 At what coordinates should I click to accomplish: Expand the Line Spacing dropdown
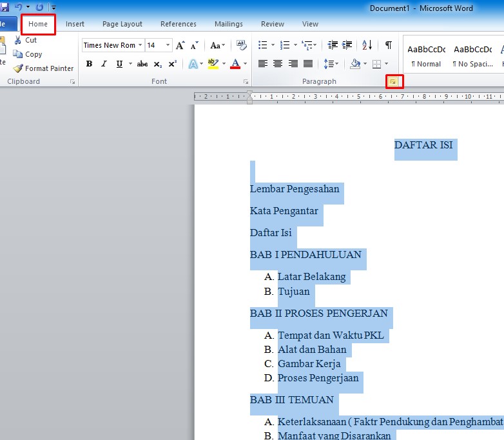pos(336,64)
